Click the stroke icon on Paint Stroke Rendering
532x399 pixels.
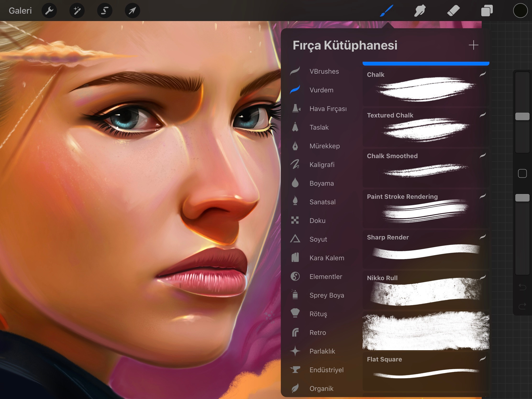click(x=482, y=196)
